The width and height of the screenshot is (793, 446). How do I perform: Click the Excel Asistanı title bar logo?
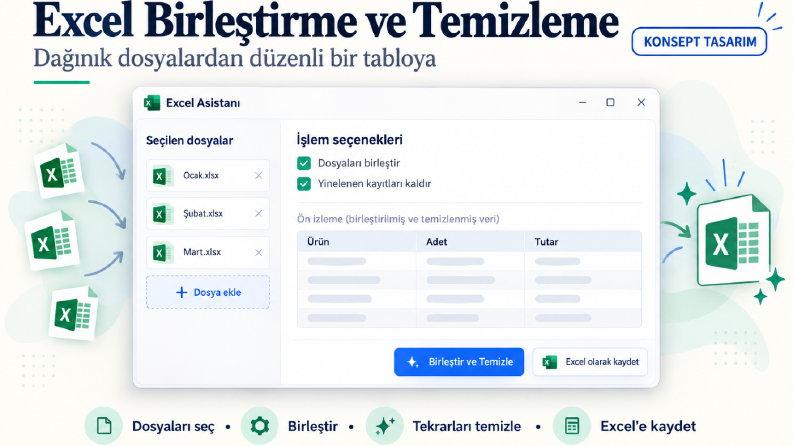pyautogui.click(x=152, y=103)
